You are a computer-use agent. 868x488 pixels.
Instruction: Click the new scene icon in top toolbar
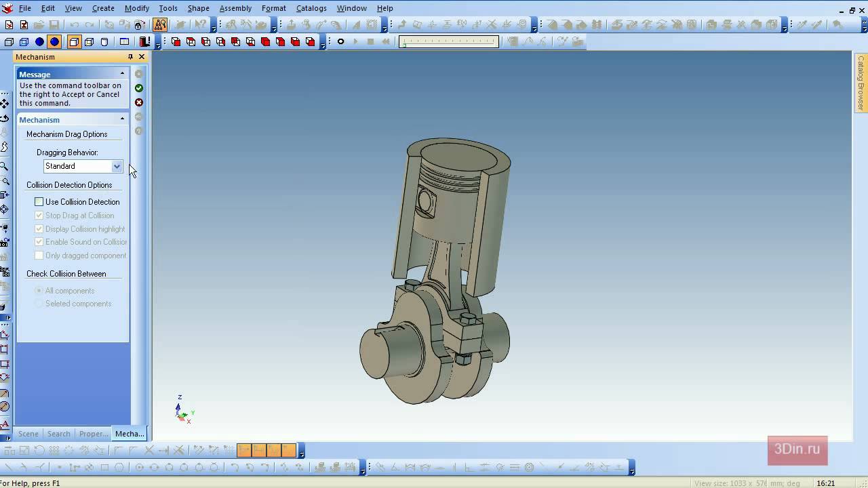[x=9, y=25]
